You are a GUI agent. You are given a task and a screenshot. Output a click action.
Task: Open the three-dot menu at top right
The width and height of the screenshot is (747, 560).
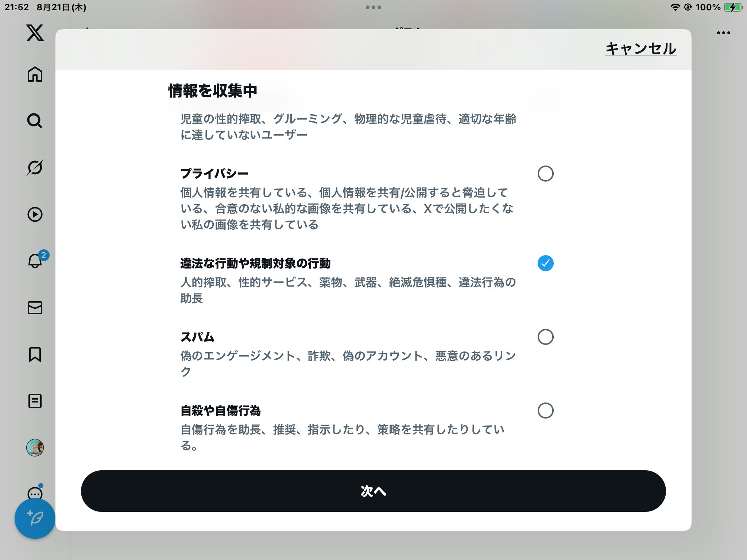[x=723, y=33]
